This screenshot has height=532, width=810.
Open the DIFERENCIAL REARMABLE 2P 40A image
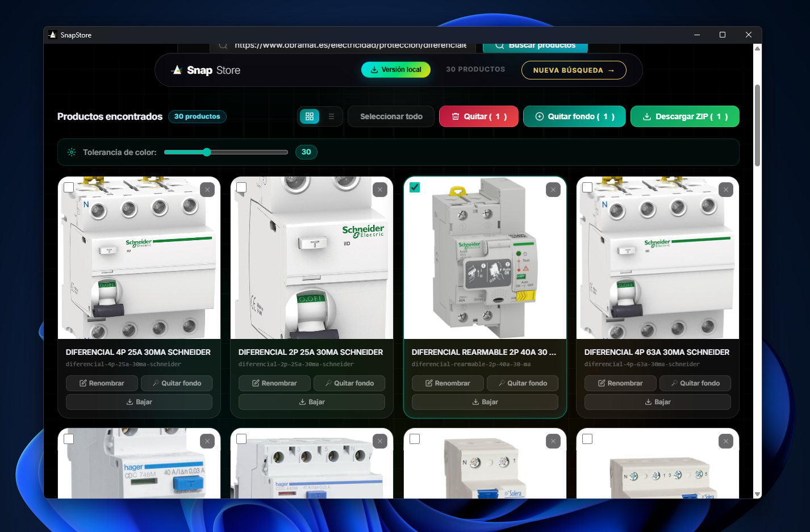485,258
